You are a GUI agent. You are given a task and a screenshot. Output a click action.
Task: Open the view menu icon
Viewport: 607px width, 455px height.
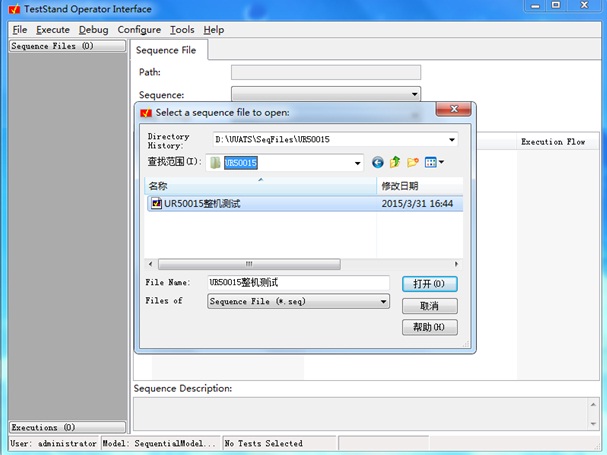(434, 162)
